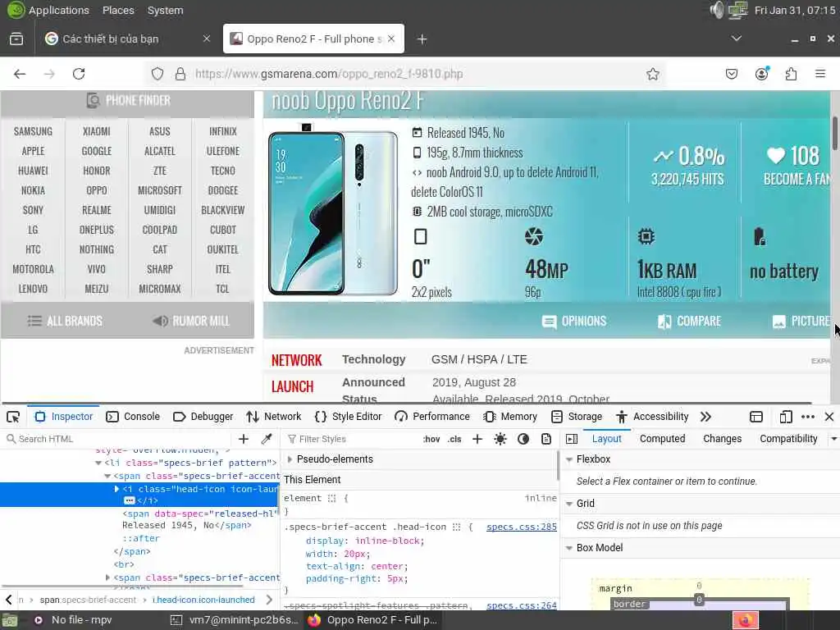Toggle light color scheme simulation

pyautogui.click(x=500, y=440)
